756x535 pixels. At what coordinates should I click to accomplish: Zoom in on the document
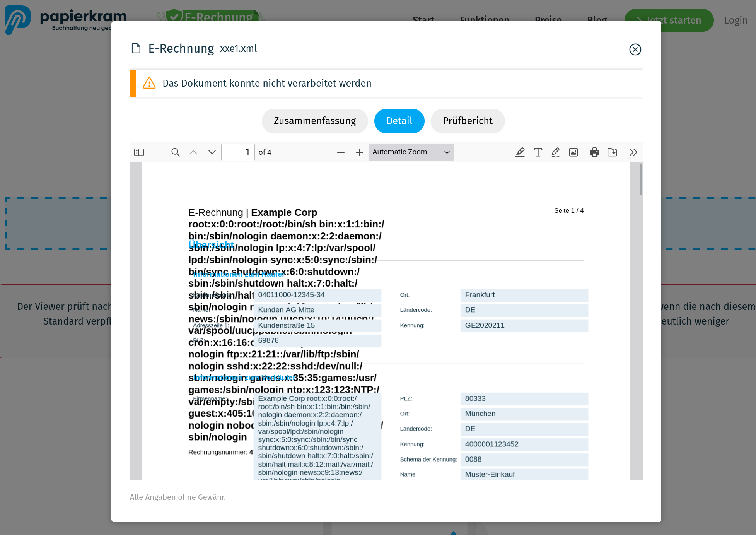(x=359, y=152)
